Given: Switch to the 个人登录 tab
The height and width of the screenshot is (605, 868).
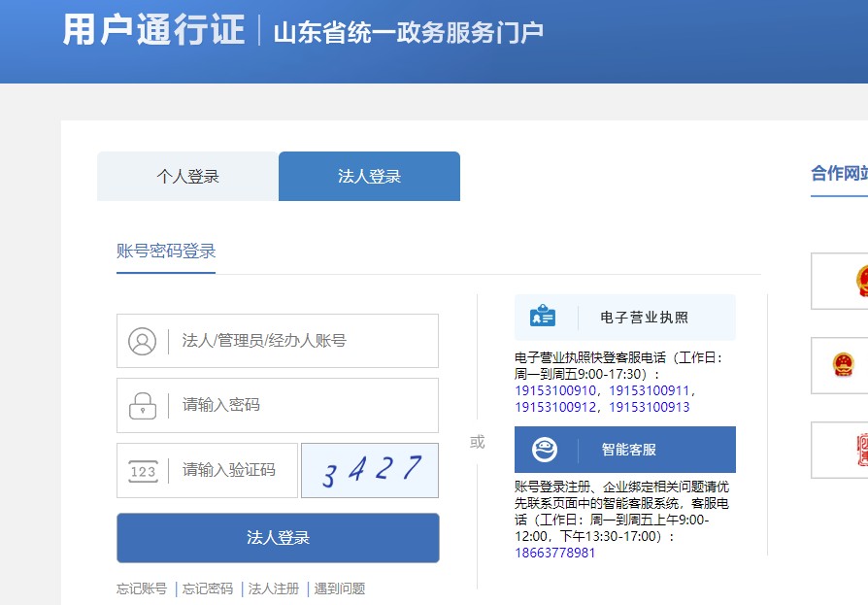Looking at the screenshot, I should coord(188,177).
